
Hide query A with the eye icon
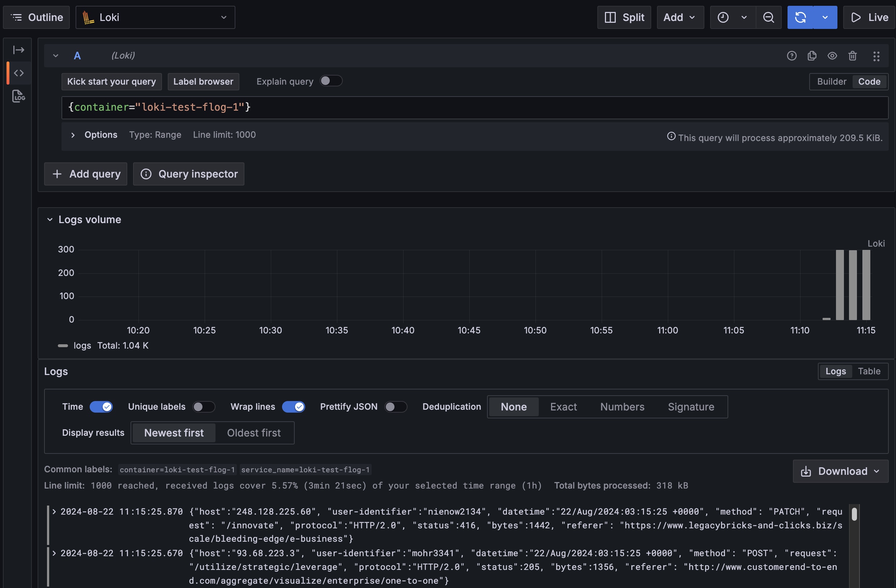pos(832,56)
